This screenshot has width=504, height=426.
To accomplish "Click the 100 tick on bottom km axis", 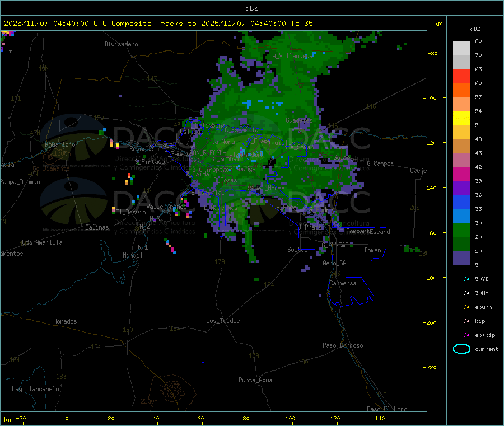I will tap(290, 418).
